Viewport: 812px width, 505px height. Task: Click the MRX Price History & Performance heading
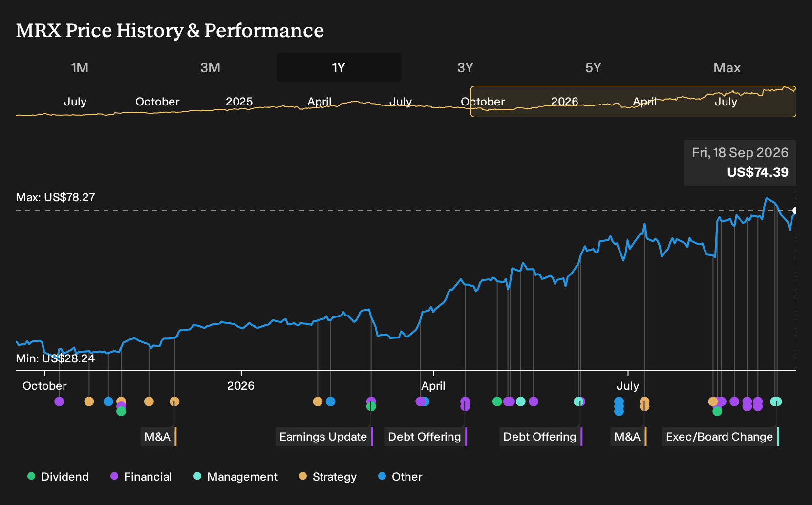pos(170,30)
